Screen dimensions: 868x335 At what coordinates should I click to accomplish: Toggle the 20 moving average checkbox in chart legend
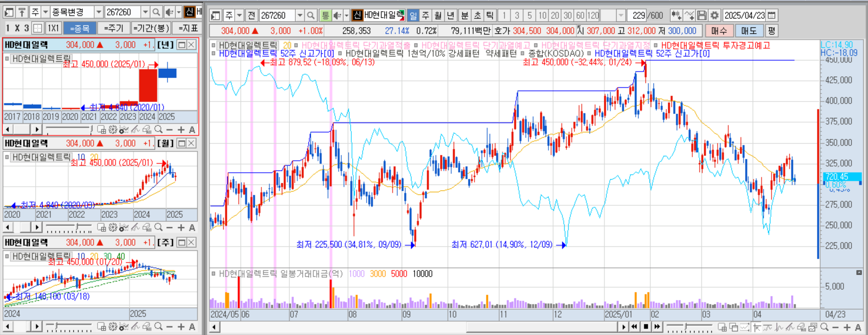pyautogui.click(x=287, y=45)
